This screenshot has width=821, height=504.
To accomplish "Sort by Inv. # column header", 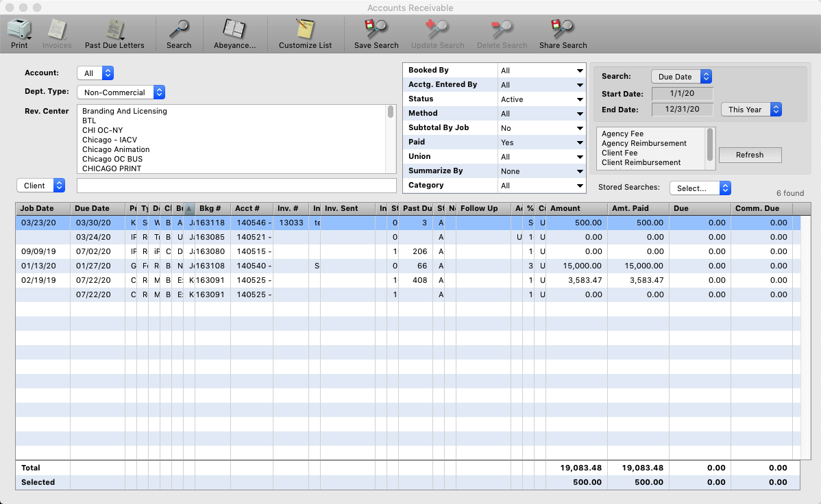I will [x=291, y=208].
